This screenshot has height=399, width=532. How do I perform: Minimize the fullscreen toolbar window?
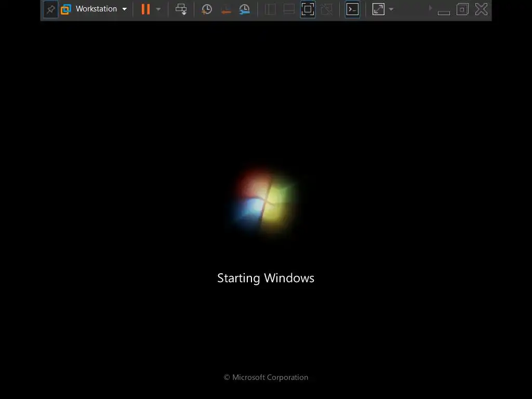(x=444, y=12)
